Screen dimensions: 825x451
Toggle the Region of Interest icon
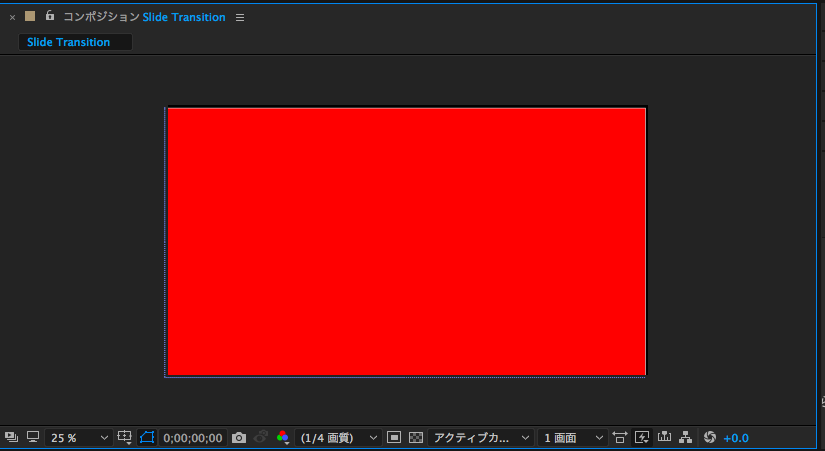pos(394,437)
